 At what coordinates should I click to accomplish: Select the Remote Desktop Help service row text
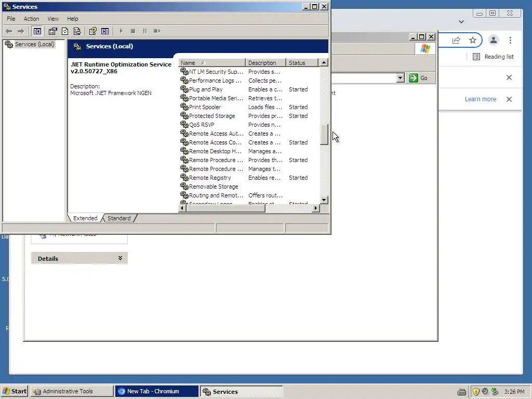pos(215,151)
